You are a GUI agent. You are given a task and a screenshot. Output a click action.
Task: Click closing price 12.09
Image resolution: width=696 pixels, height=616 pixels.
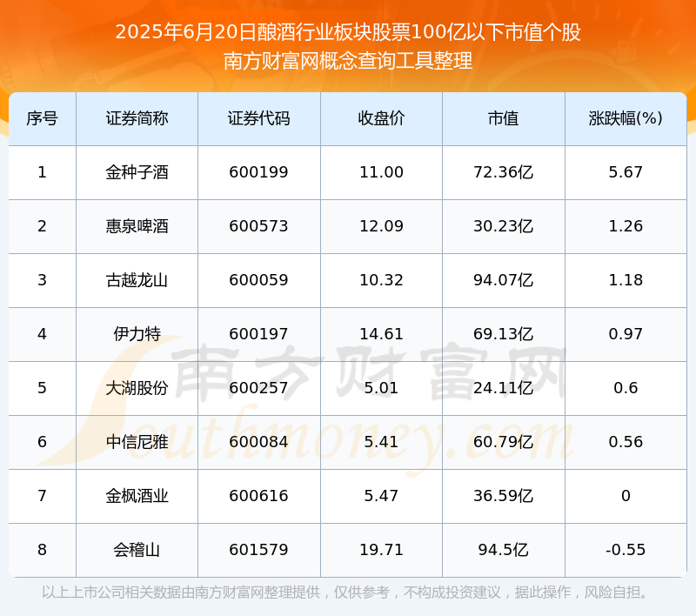tap(381, 226)
